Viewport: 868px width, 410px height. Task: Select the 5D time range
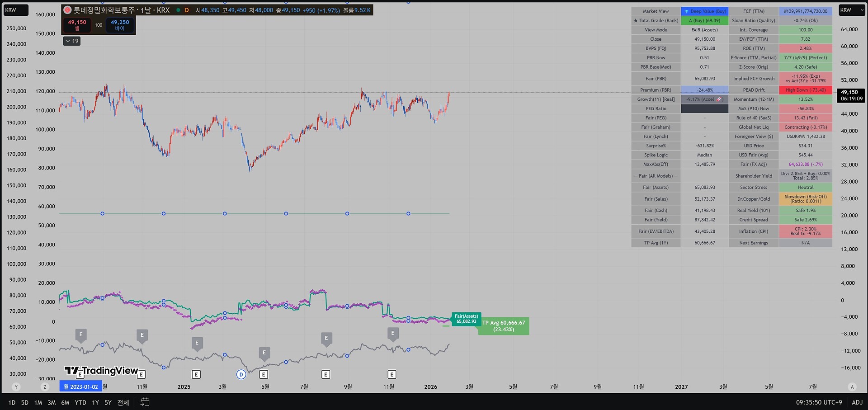click(x=25, y=402)
